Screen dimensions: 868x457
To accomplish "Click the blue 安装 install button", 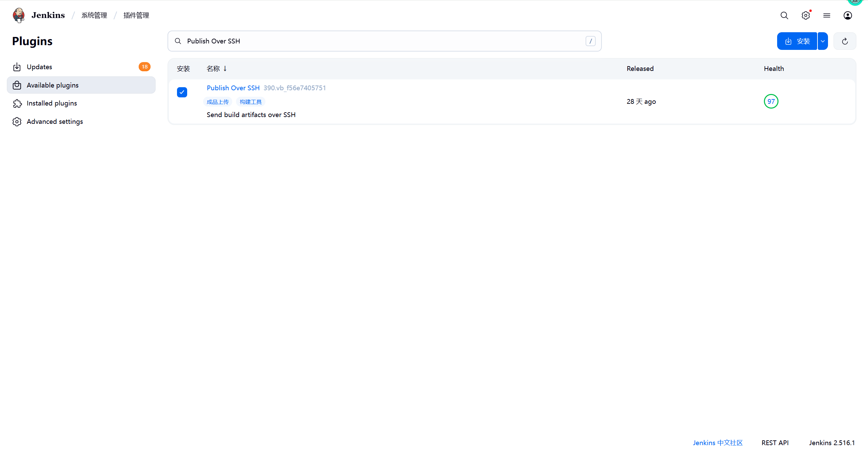I will 797,41.
